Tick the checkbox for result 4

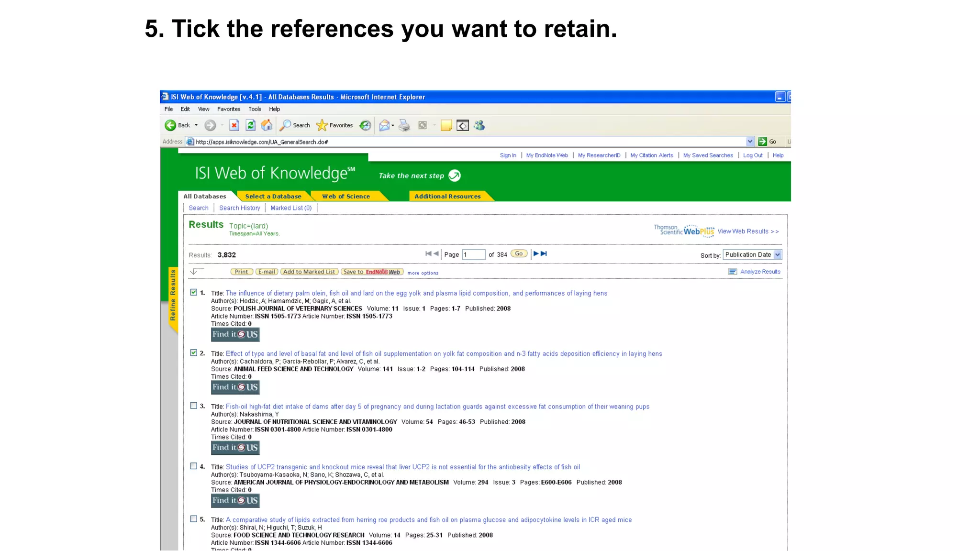point(193,466)
